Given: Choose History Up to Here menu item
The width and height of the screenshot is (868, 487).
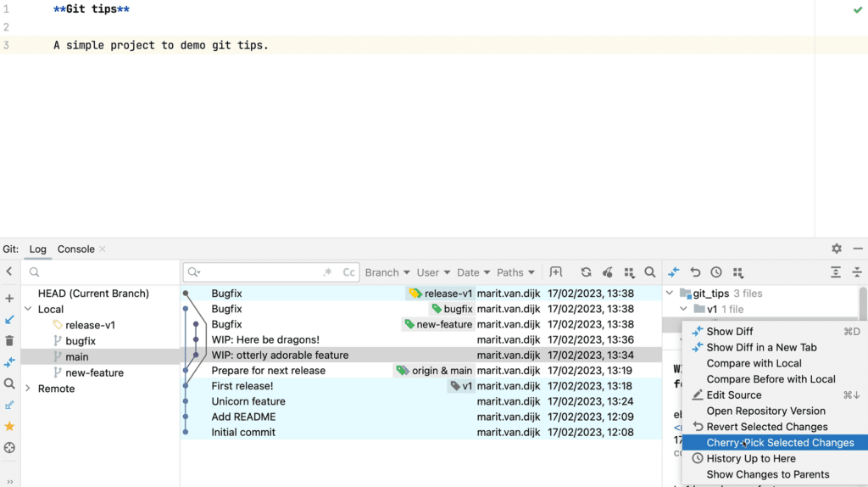Looking at the screenshot, I should click(x=775, y=459).
